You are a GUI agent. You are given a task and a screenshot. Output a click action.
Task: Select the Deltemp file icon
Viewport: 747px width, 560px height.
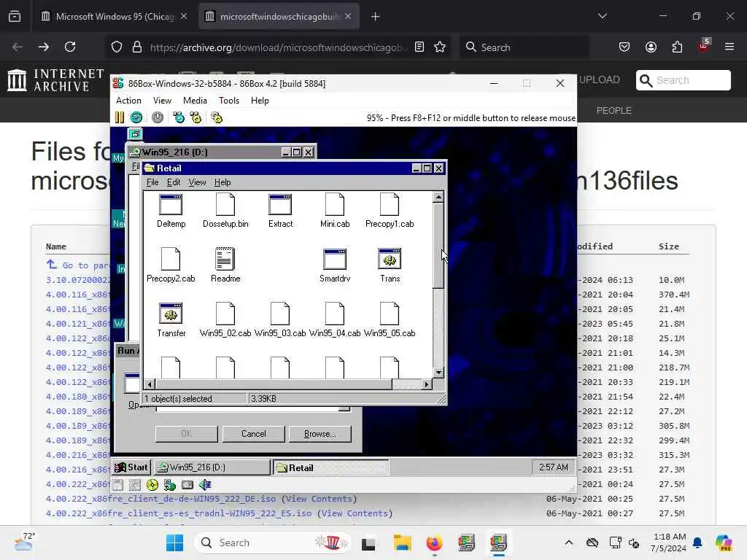(x=171, y=211)
